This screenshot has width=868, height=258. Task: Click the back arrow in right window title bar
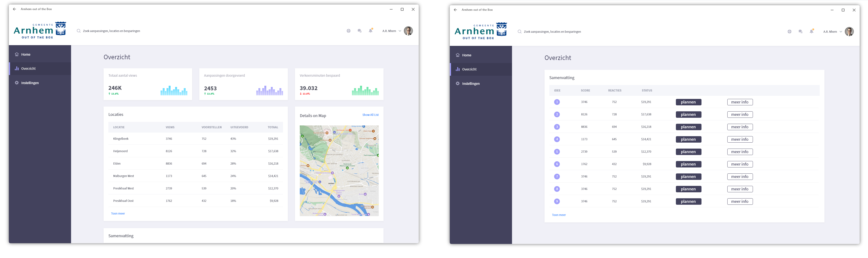[x=455, y=10]
